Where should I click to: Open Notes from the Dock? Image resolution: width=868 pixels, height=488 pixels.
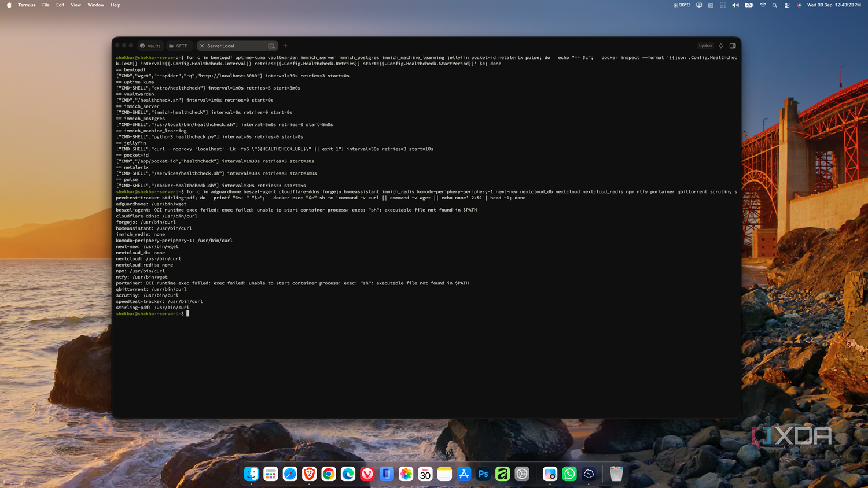click(444, 474)
